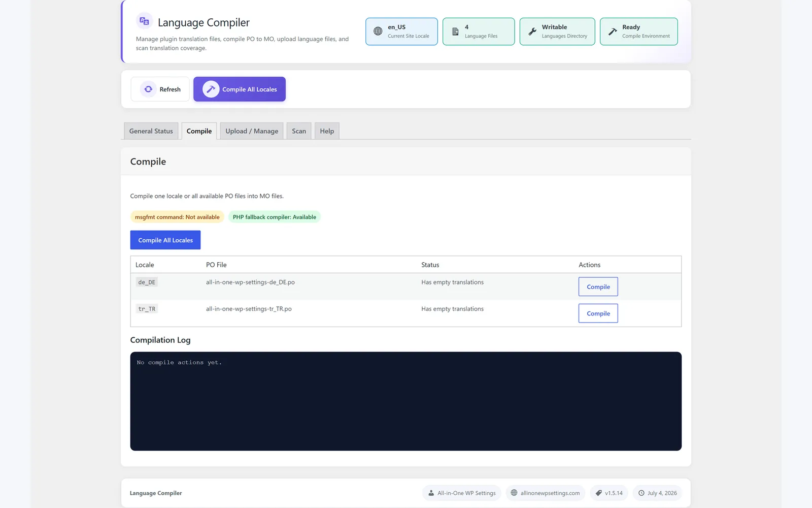Click the Language Compiler footer label
The image size is (812, 508).
pos(156,493)
